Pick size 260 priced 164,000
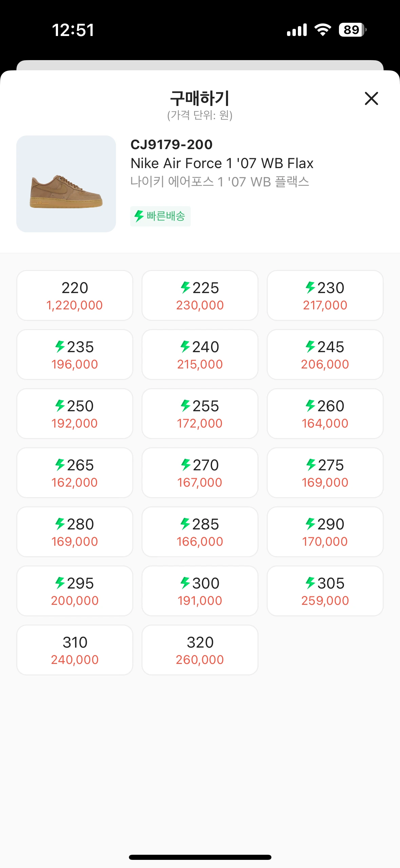400x868 pixels. coord(325,414)
